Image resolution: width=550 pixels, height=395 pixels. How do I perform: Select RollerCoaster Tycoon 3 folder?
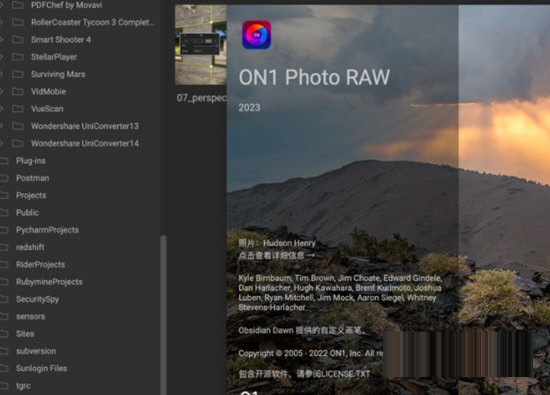pyautogui.click(x=93, y=22)
